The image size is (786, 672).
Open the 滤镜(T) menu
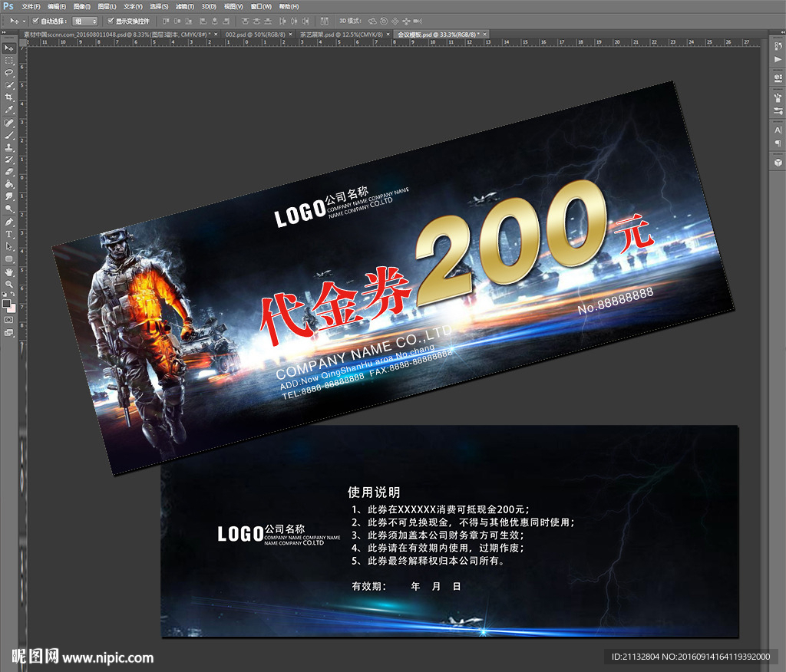coord(185,6)
